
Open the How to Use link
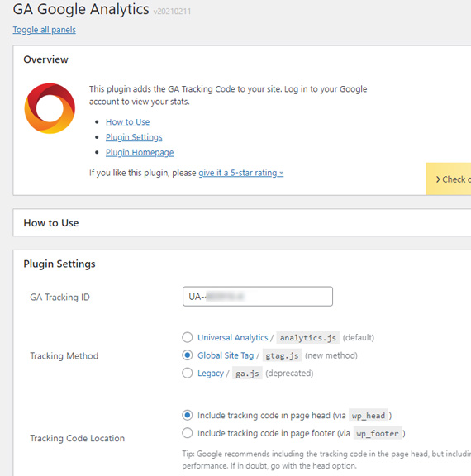pos(127,122)
